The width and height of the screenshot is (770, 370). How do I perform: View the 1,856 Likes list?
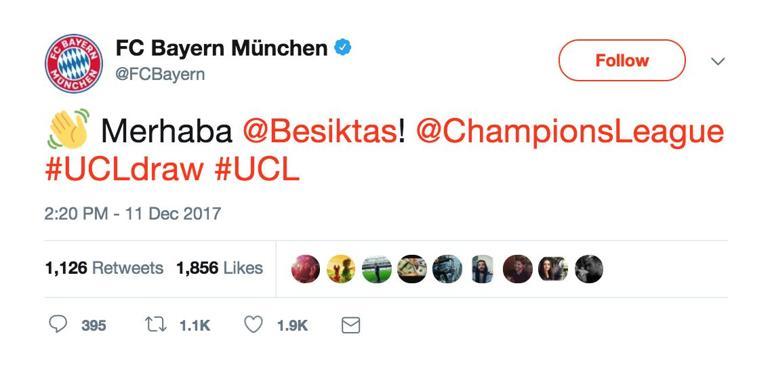[x=220, y=268]
